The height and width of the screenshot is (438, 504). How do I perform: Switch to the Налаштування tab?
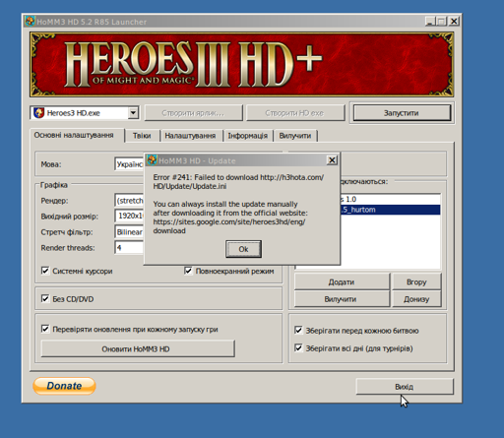click(190, 136)
